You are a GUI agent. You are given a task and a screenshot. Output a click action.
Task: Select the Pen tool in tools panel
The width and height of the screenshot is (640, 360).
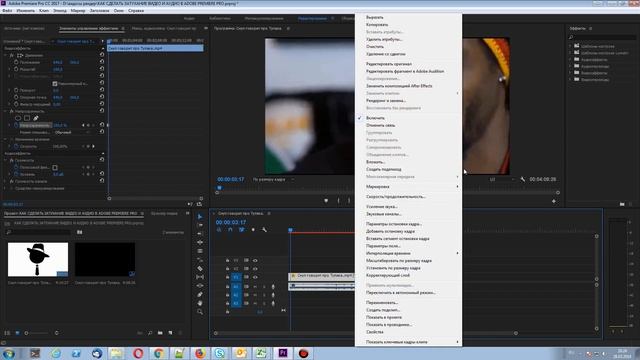[200, 294]
